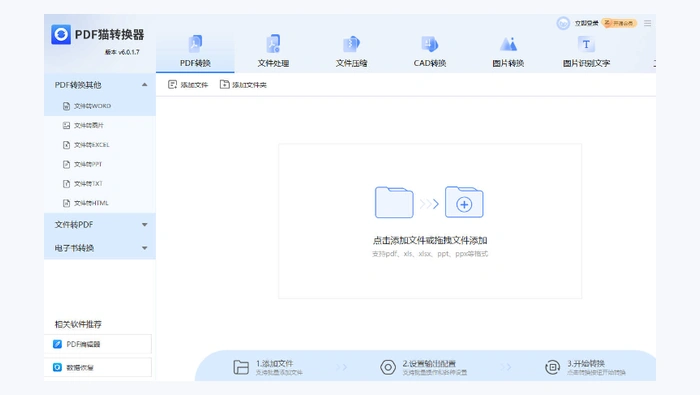Click the 文件转图片 image icon
700x395 pixels.
pyautogui.click(x=66, y=125)
